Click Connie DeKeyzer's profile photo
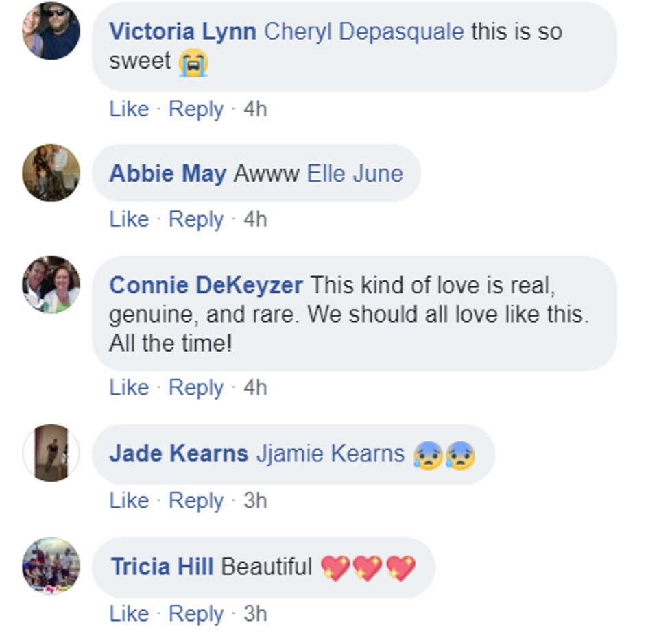This screenshot has width=672, height=638. point(51,284)
